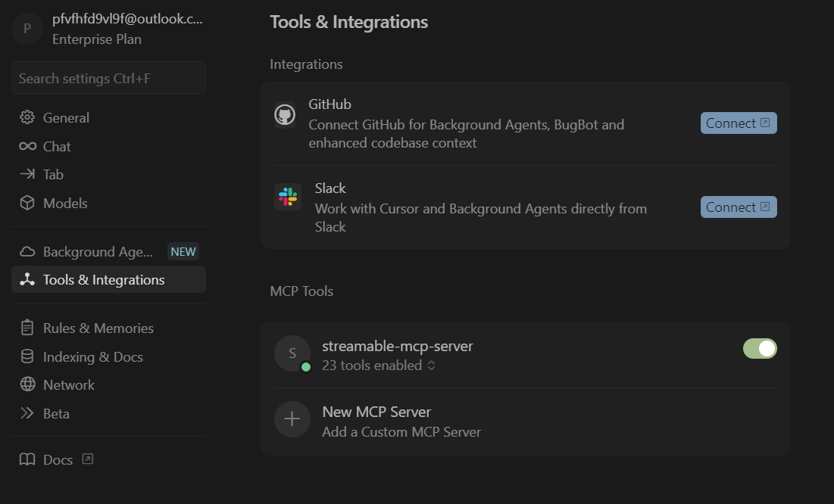This screenshot has height=504, width=834.
Task: Click the streamable-mcp-server avatar icon
Action: click(x=292, y=353)
